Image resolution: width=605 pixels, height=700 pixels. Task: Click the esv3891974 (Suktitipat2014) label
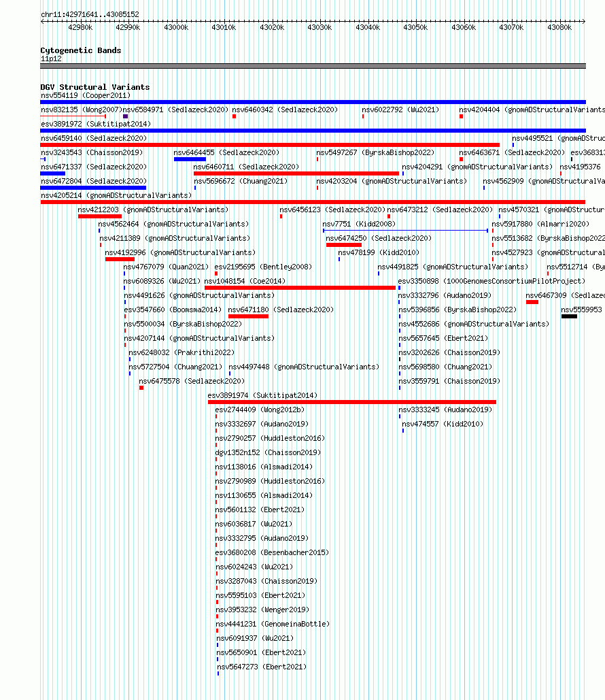coord(263,395)
